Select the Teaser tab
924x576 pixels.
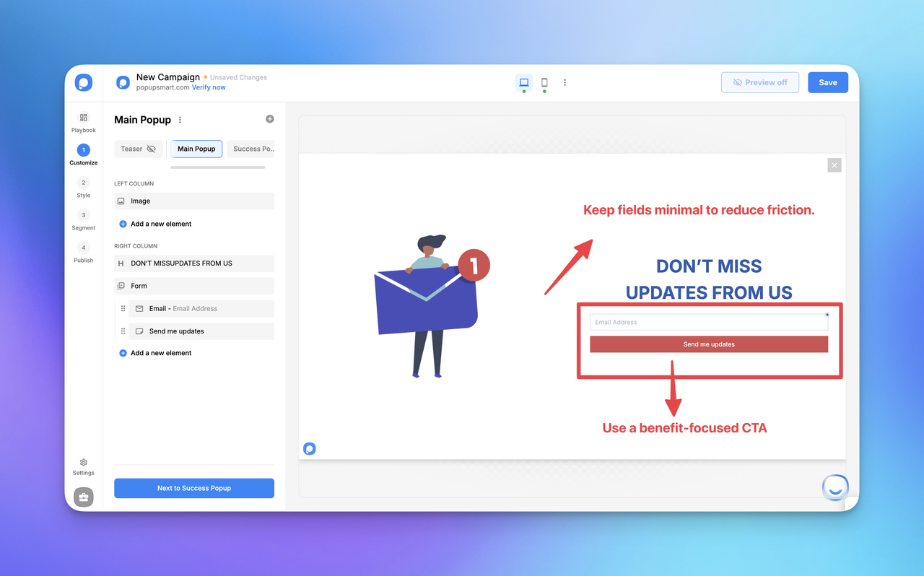click(133, 149)
